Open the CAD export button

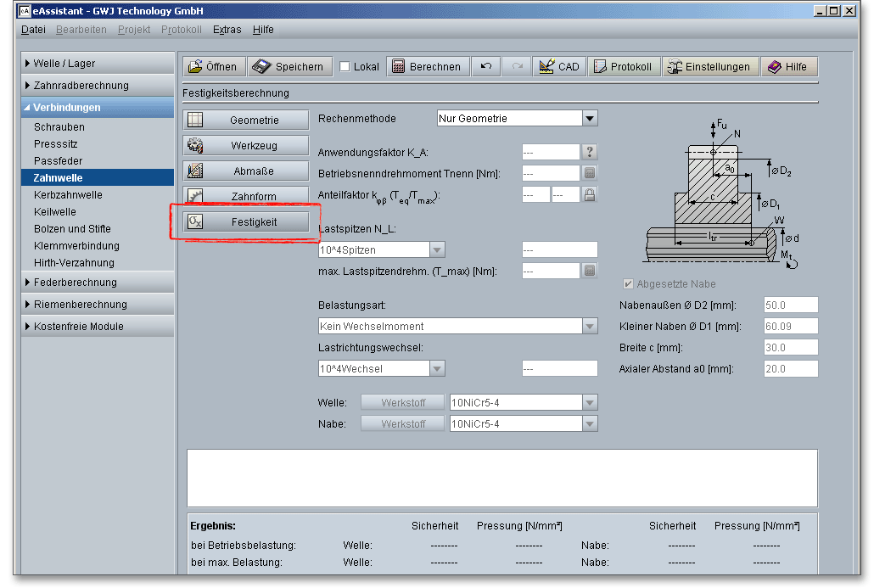559,67
